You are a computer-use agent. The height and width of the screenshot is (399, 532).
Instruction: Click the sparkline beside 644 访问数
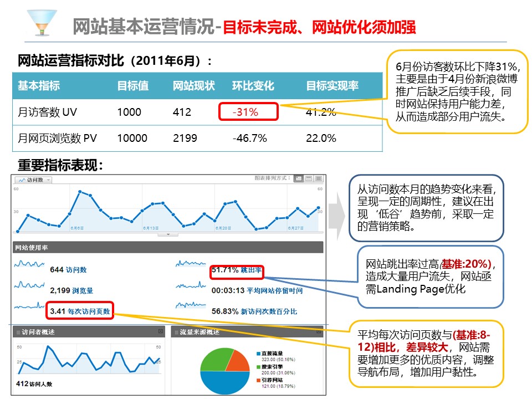pos(29,264)
